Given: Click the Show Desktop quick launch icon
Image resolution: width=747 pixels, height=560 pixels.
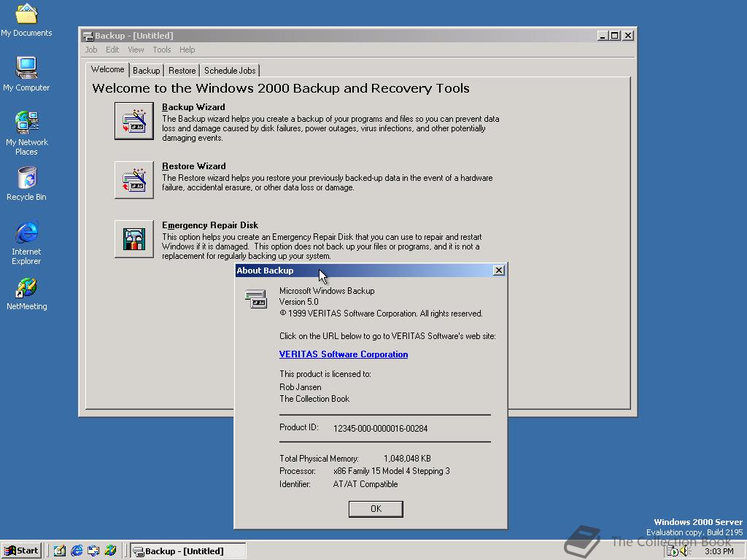Looking at the screenshot, I should tap(60, 551).
